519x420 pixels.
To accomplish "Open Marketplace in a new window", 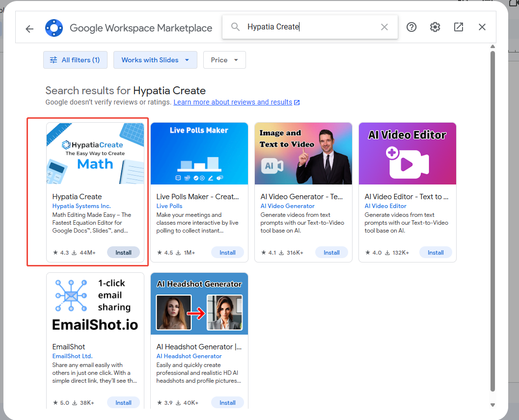I will [x=459, y=27].
